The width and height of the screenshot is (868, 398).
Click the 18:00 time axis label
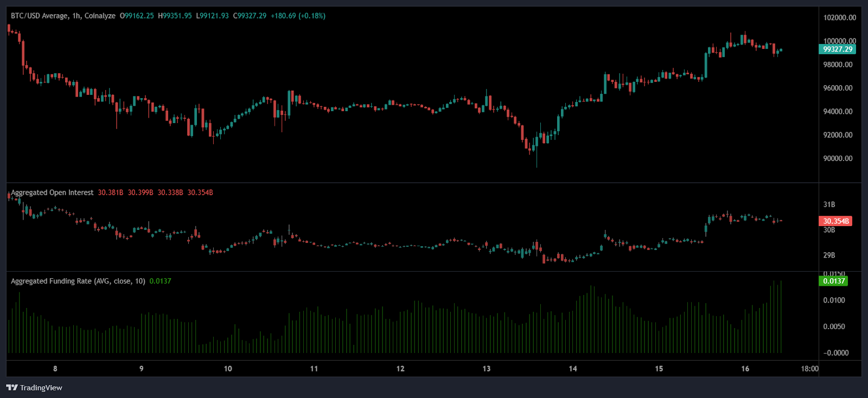click(809, 369)
